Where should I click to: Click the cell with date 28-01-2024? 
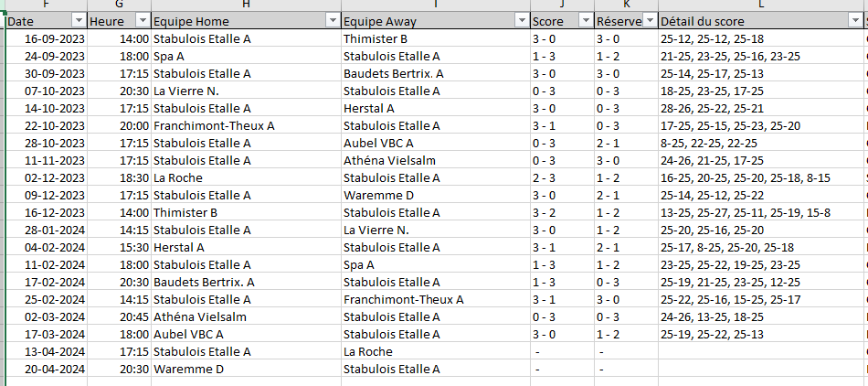click(46, 231)
